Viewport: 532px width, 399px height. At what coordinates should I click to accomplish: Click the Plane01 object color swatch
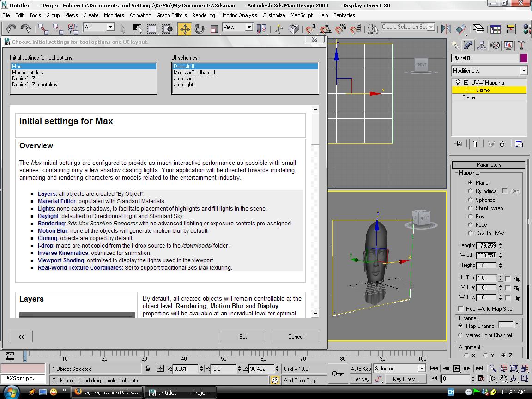[524, 58]
